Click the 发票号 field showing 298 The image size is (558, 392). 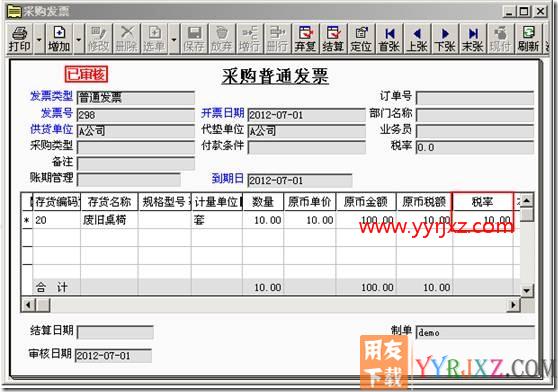(x=136, y=115)
